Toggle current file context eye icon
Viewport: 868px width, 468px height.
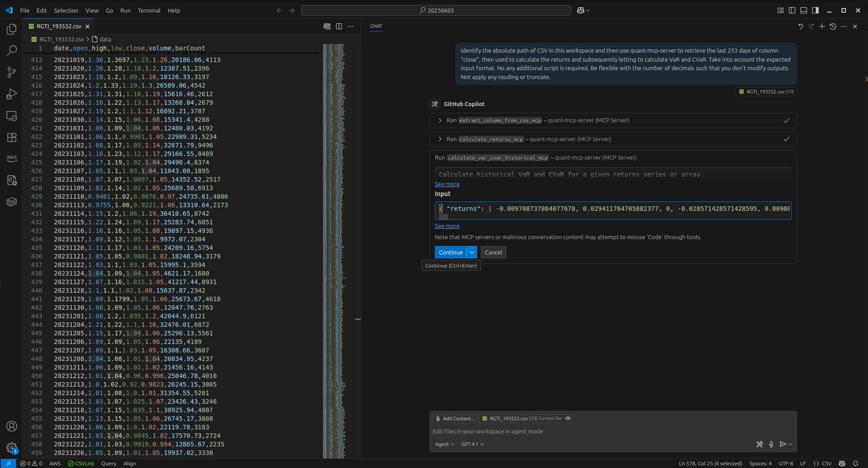point(568,419)
